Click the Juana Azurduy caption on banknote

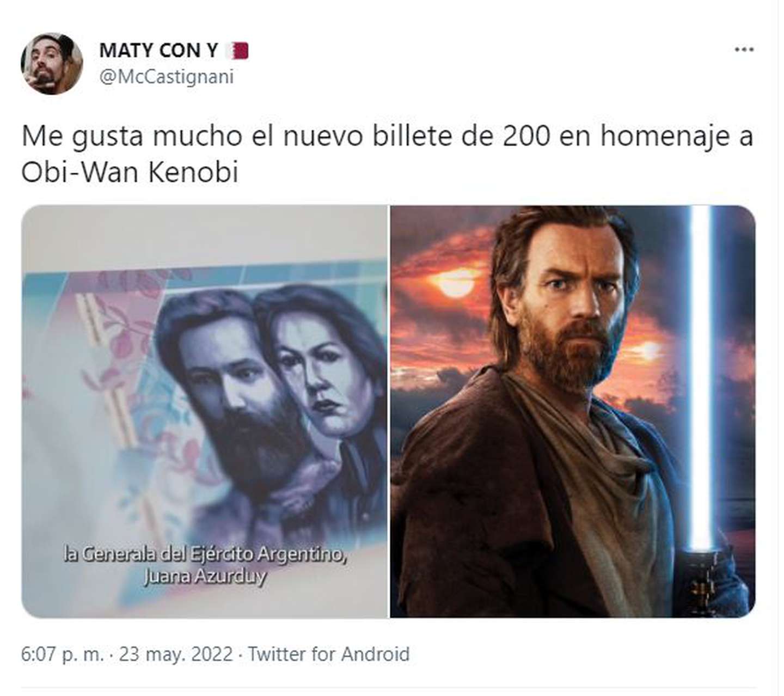click(205, 576)
